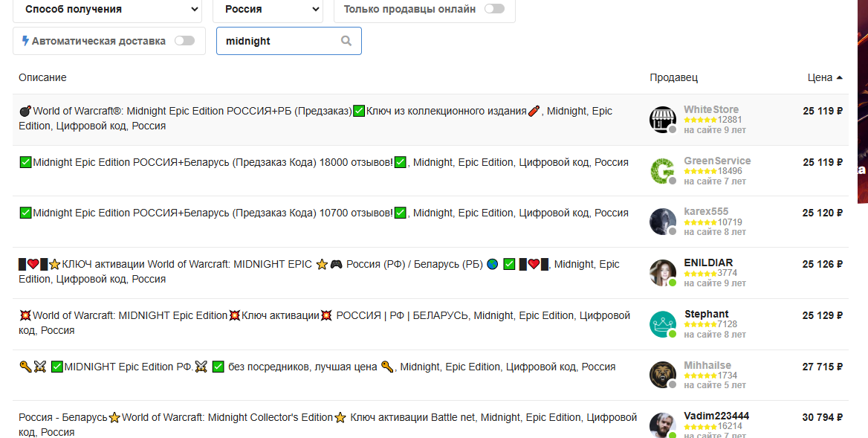
Task: Open Mihhailse seller name link
Action: point(707,365)
